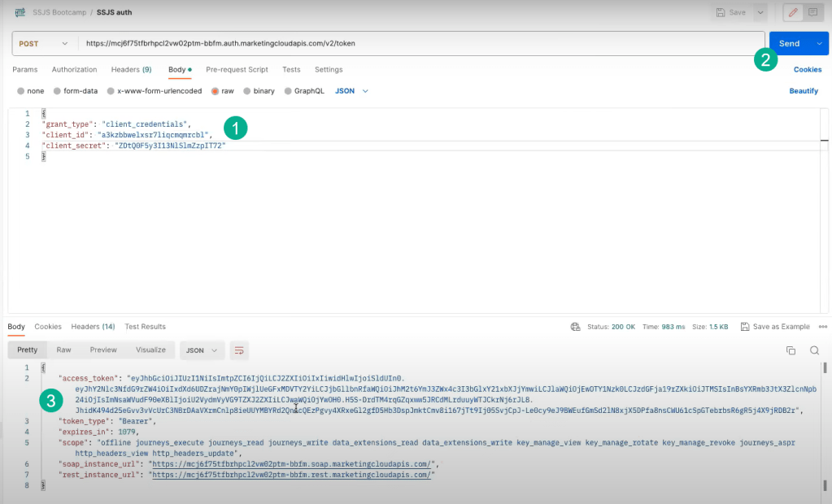Expand the Send button arrow dropdown
Screen dimensions: 832x504
pyautogui.click(x=818, y=43)
